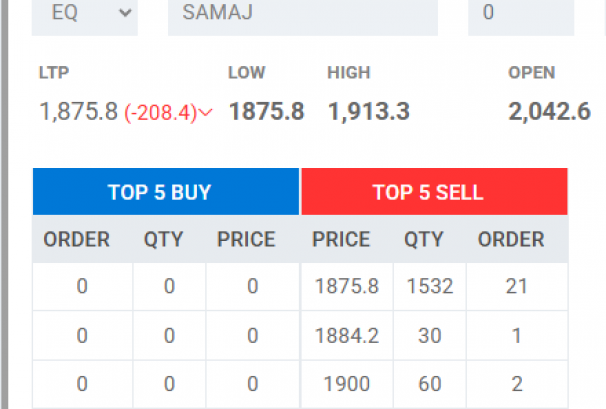Open the EQ series dropdown
This screenshot has width=606, height=409.
tap(84, 13)
